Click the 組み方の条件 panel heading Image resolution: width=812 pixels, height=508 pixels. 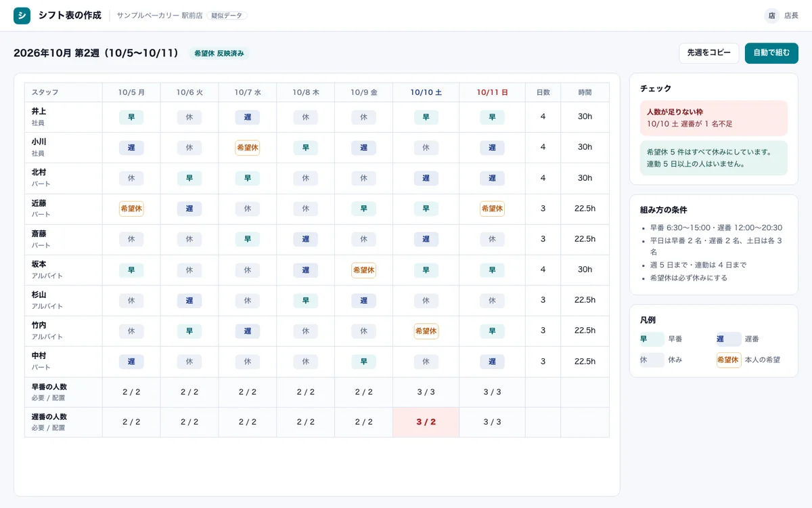[664, 210]
